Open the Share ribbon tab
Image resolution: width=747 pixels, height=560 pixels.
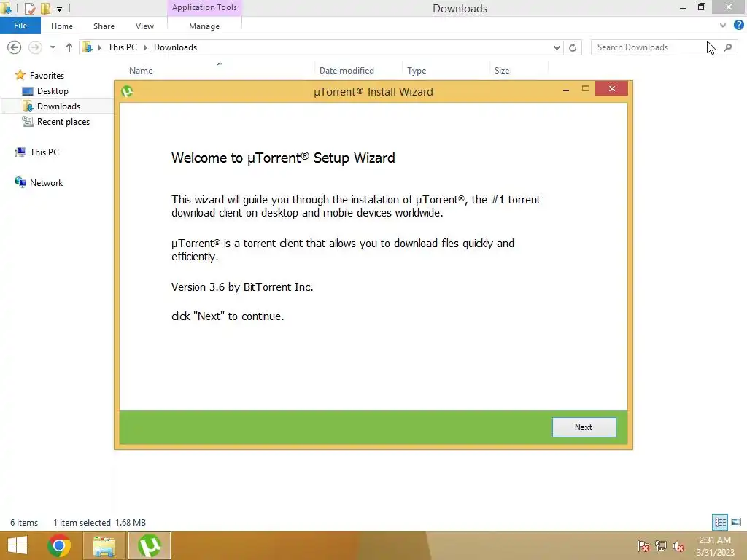coord(104,26)
